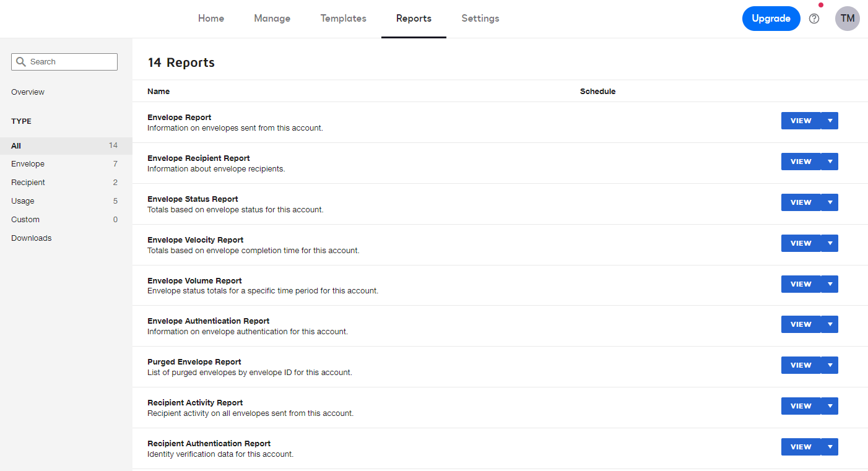The height and width of the screenshot is (471, 868).
Task: Go to the Settings tab
Action: [480, 19]
